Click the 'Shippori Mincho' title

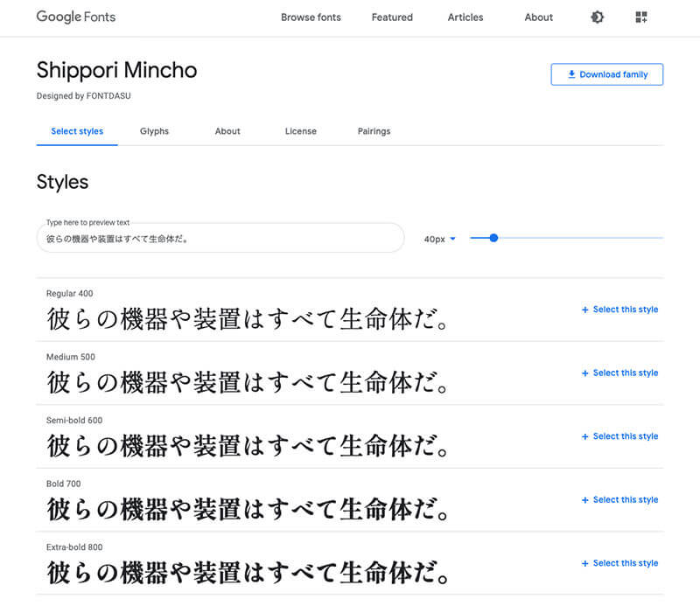point(116,71)
